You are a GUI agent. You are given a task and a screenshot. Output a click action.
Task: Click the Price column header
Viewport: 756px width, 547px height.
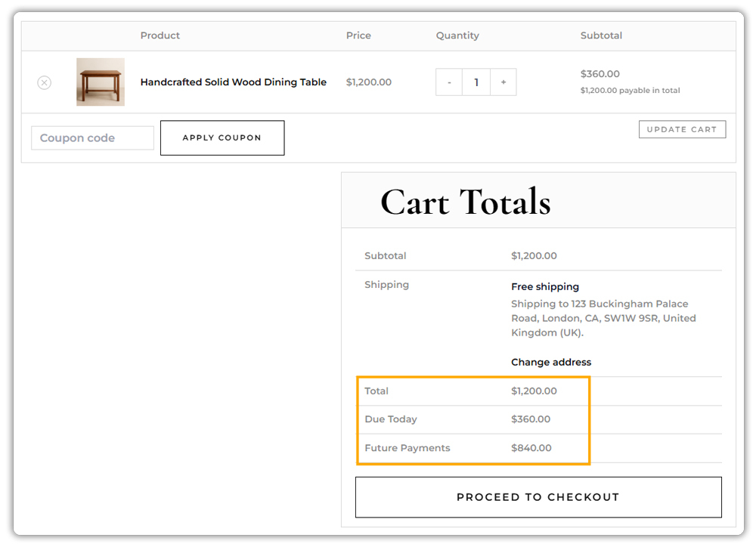(x=358, y=36)
